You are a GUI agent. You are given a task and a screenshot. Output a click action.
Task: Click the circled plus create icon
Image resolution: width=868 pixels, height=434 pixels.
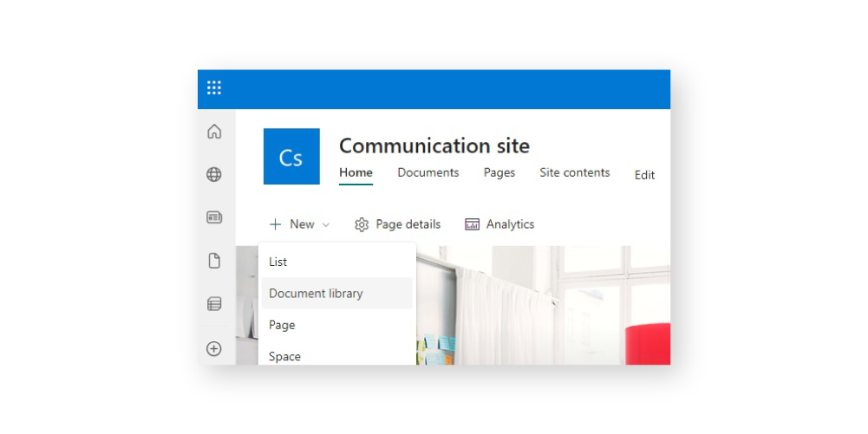[214, 348]
